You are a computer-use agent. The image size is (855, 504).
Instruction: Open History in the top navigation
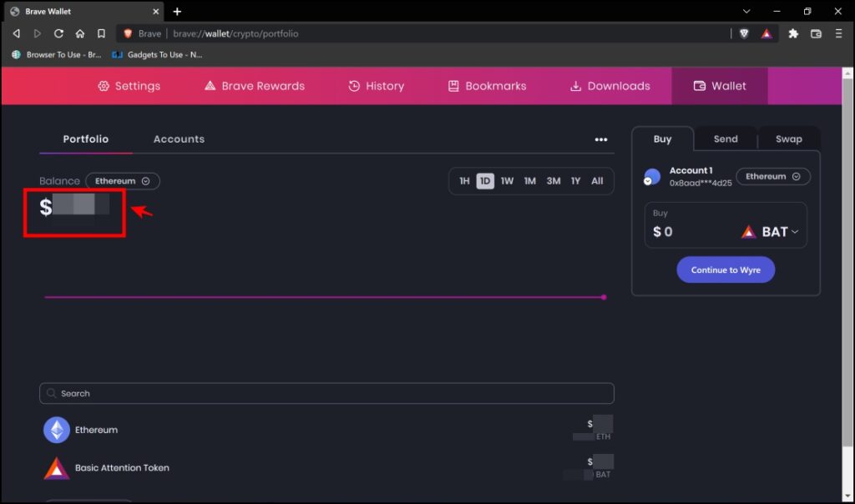[377, 86]
